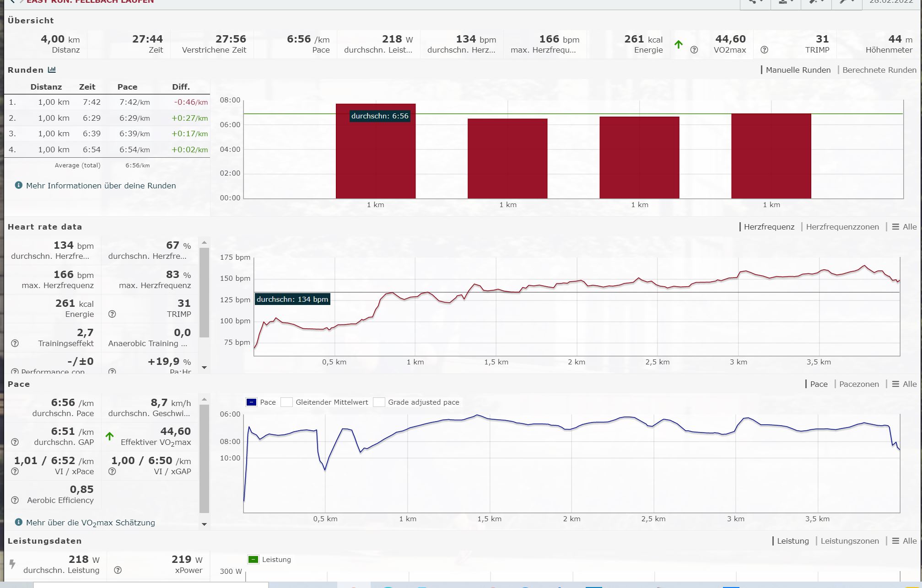This screenshot has width=922, height=588.
Task: Click the help icon next to xPower
Action: (x=118, y=570)
